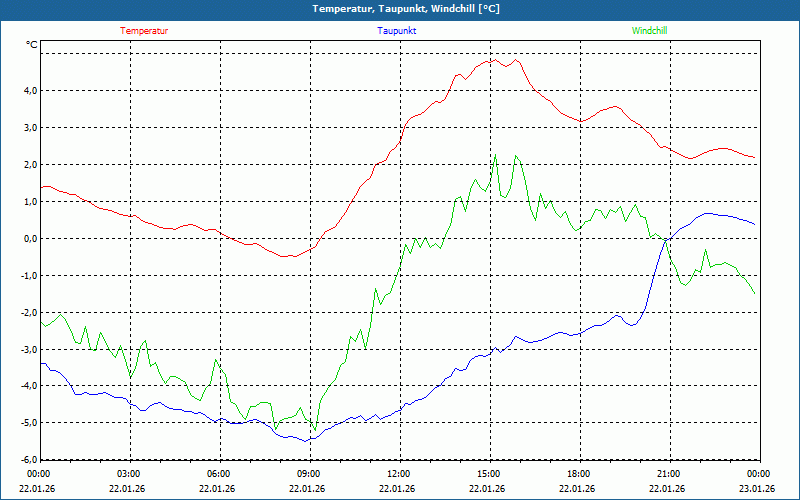Click the °C unit label on the y-axis
The image size is (800, 500).
click(31, 45)
